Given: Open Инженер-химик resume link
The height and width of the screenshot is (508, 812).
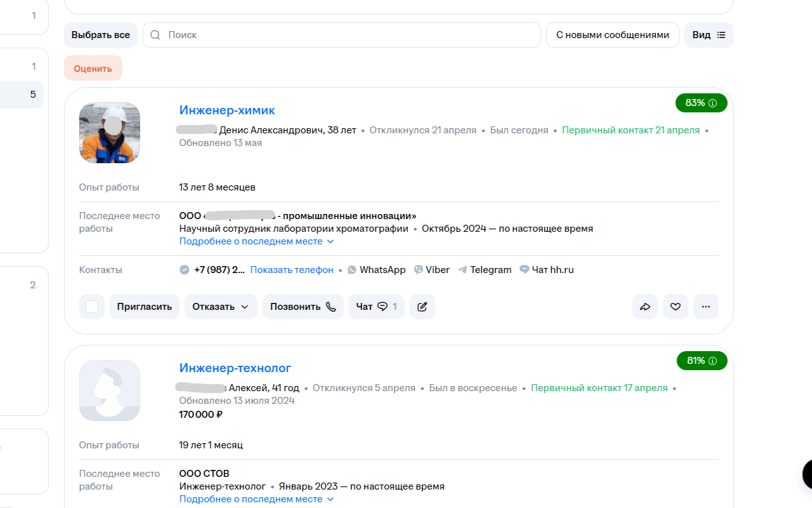Looking at the screenshot, I should tap(227, 110).
